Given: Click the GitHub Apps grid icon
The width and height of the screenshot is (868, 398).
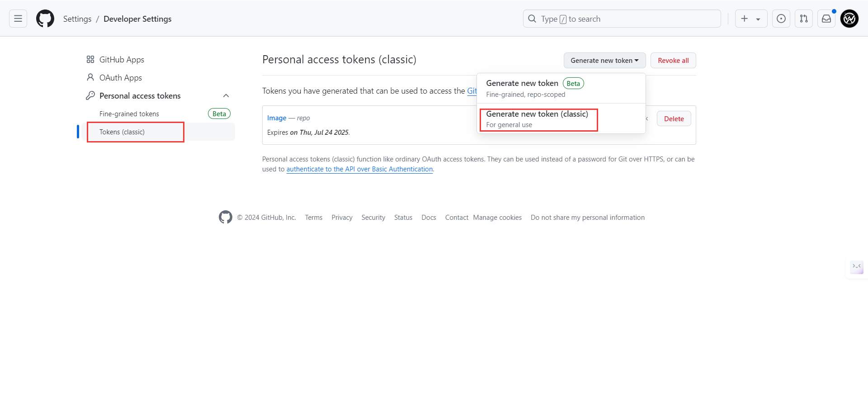Looking at the screenshot, I should [x=90, y=60].
